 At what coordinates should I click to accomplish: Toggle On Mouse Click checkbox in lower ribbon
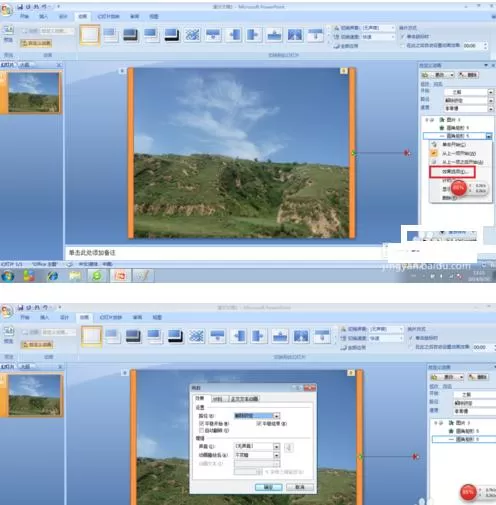[x=411, y=338]
